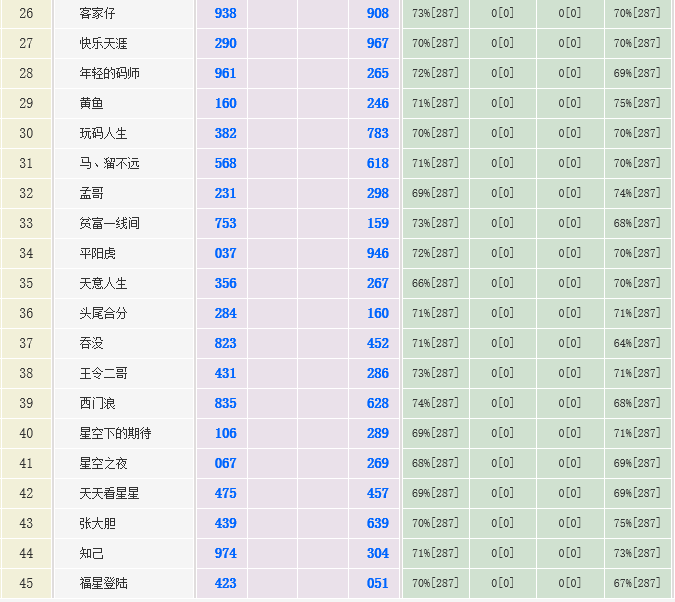This screenshot has width=675, height=602.
Task: Select the blue number 961 for 年轻的码师
Action: tap(225, 73)
